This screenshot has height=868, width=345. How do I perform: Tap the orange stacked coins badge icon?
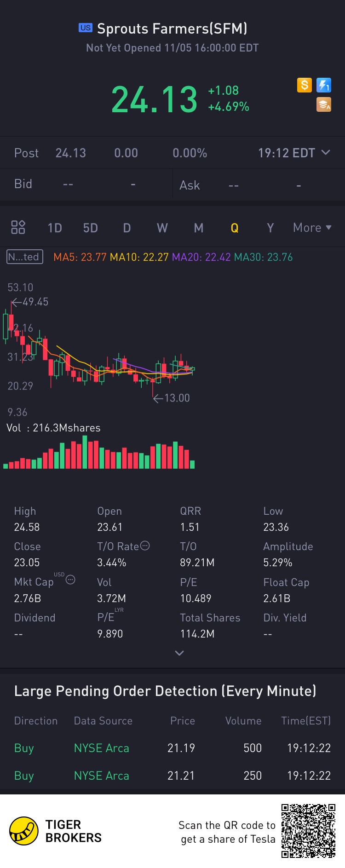click(x=324, y=105)
